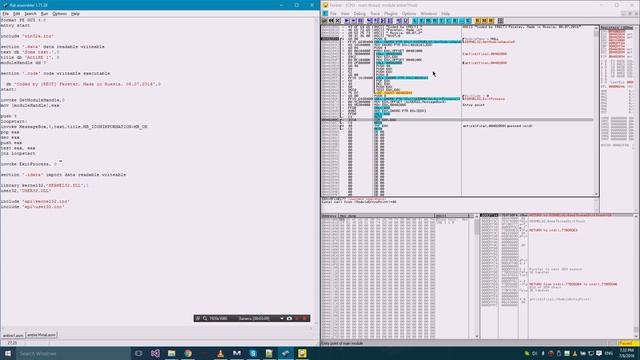Open the Run menu in flat assembler
640x360 pixels.
[x=44, y=14]
